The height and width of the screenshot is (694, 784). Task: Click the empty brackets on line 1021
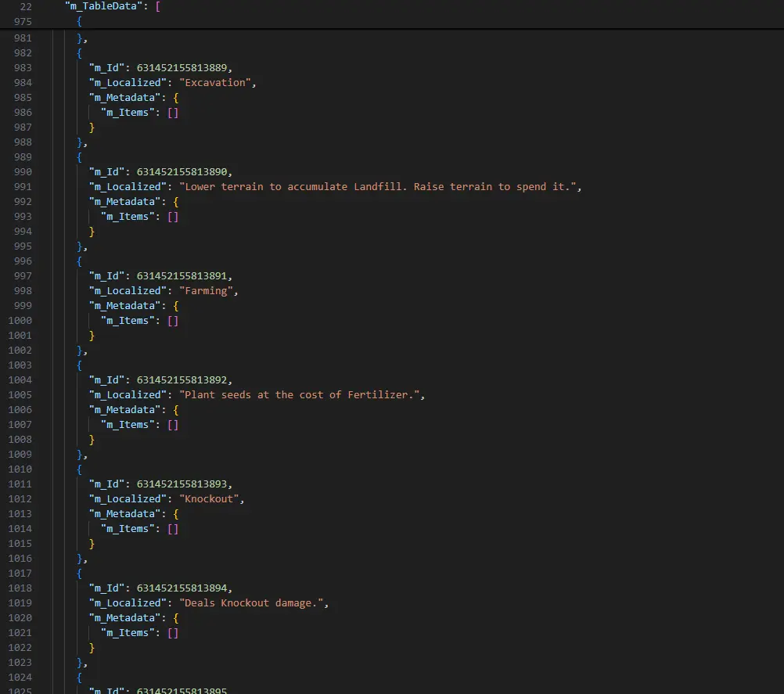(x=173, y=632)
